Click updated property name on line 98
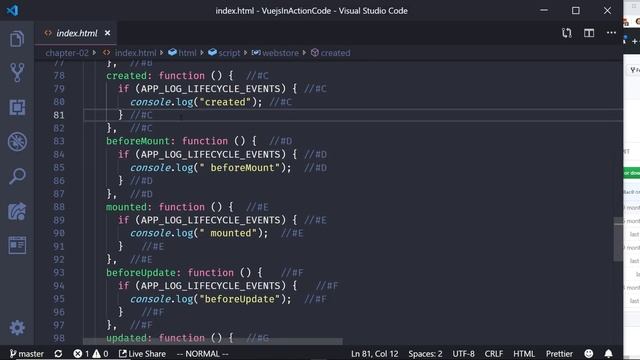The height and width of the screenshot is (360, 640). click(127, 338)
